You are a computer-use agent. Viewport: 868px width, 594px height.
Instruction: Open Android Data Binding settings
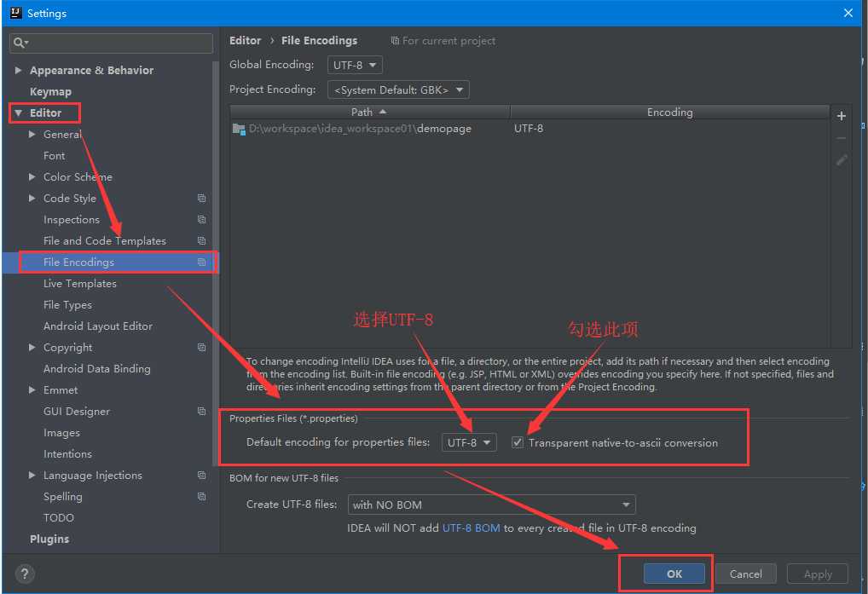pos(97,368)
